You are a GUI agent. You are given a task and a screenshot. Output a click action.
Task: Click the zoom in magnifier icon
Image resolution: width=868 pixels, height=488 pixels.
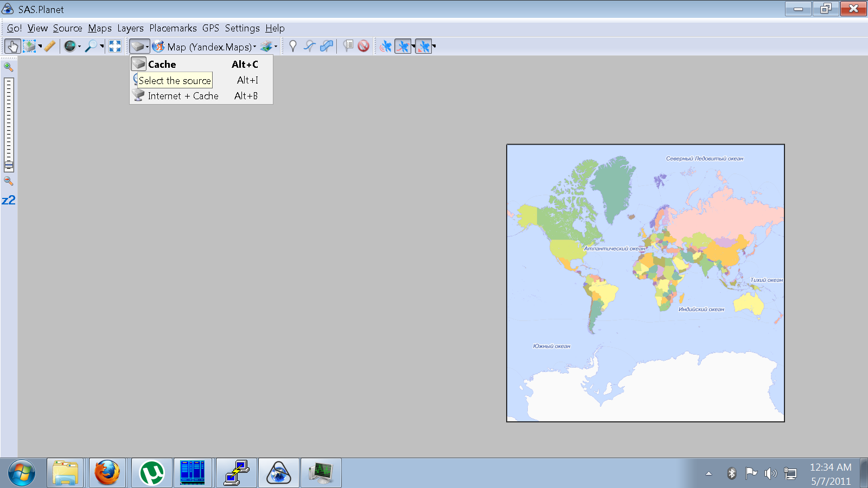(9, 67)
